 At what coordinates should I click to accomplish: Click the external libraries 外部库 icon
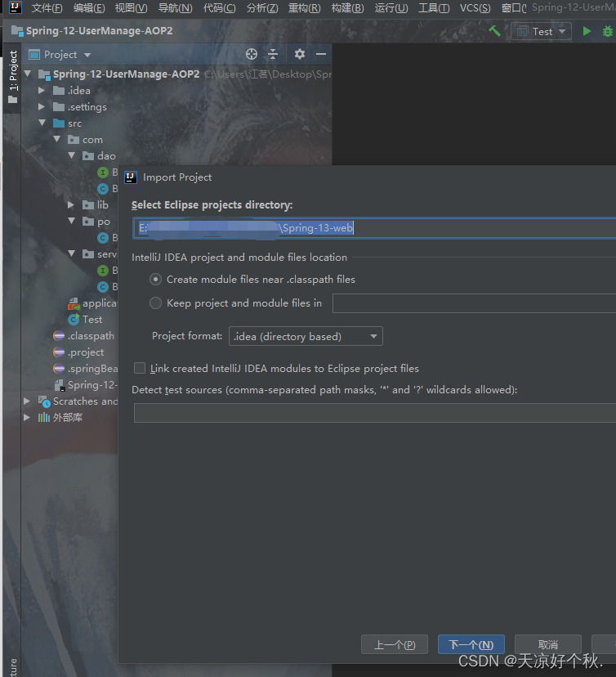pos(43,418)
